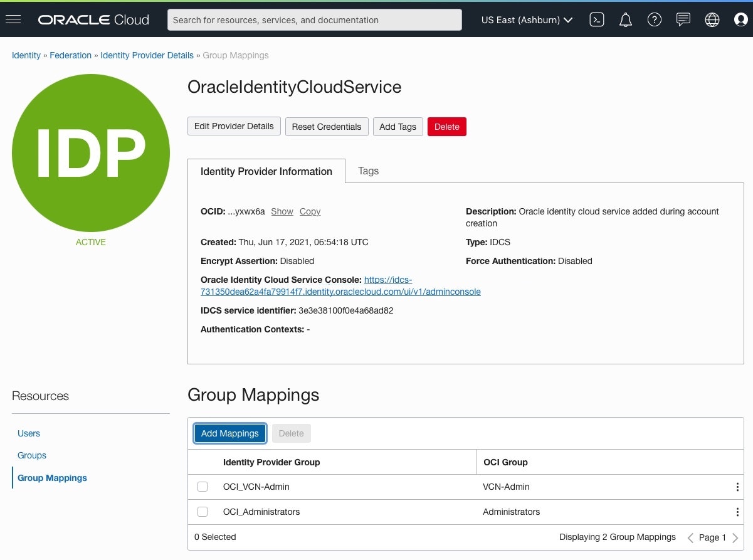Click the Identity Provider Group column header
The height and width of the screenshot is (560, 753).
271,462
